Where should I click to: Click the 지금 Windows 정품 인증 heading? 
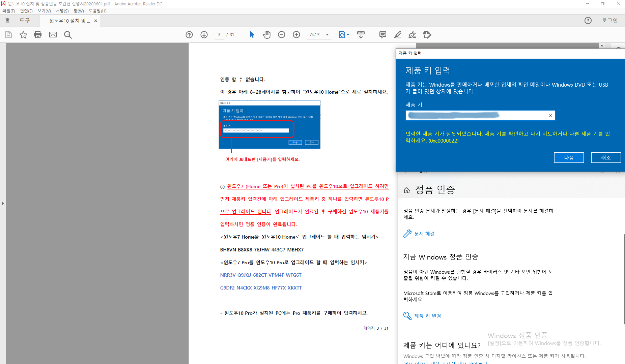441,257
